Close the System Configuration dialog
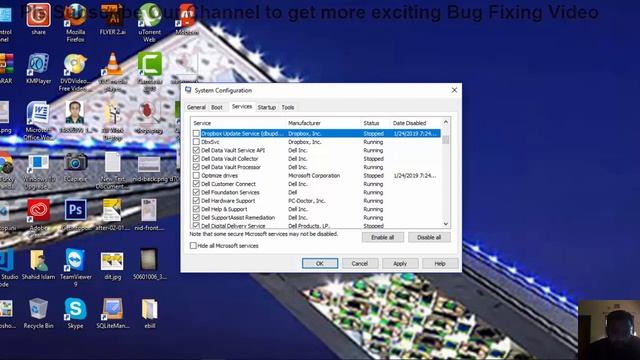 click(454, 90)
